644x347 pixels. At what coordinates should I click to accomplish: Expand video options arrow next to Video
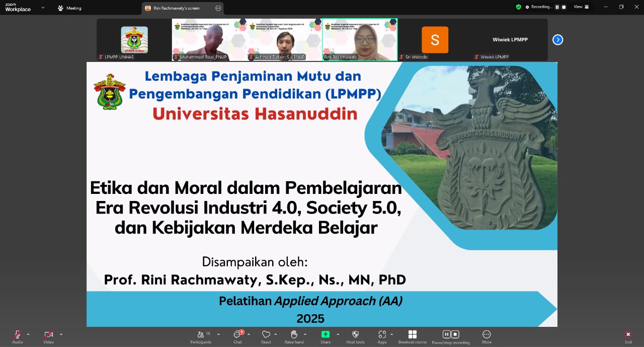61,334
